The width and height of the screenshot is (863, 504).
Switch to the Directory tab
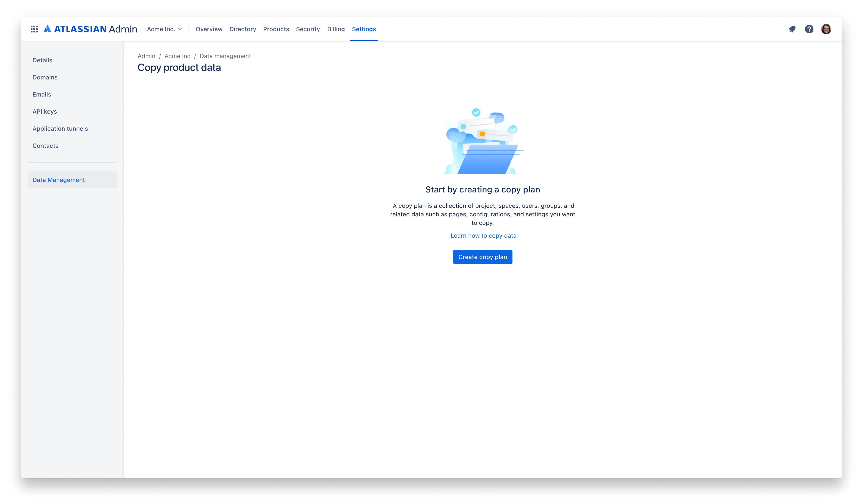point(242,29)
